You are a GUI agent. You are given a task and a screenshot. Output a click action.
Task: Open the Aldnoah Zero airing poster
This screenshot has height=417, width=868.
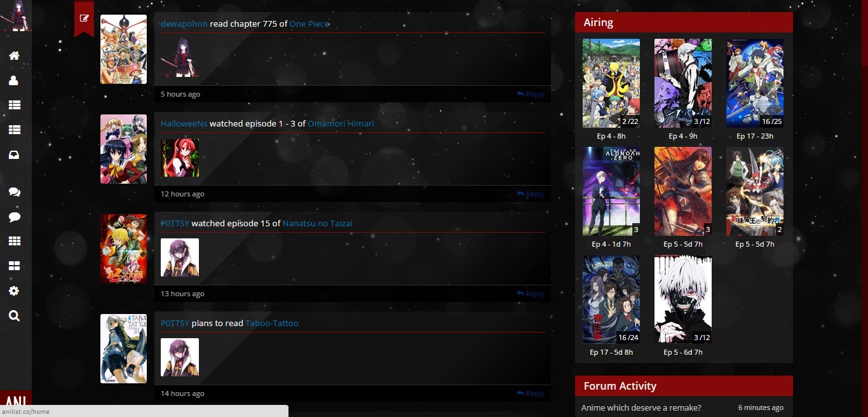(611, 191)
